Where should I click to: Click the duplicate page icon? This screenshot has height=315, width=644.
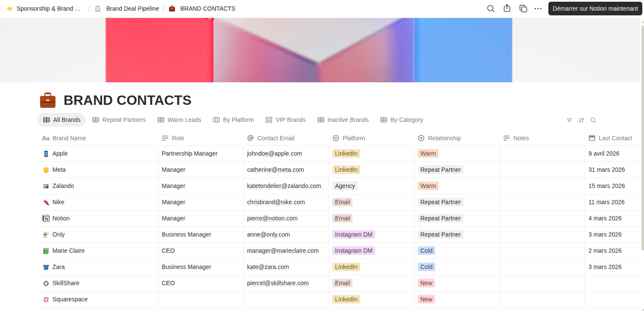(x=523, y=9)
